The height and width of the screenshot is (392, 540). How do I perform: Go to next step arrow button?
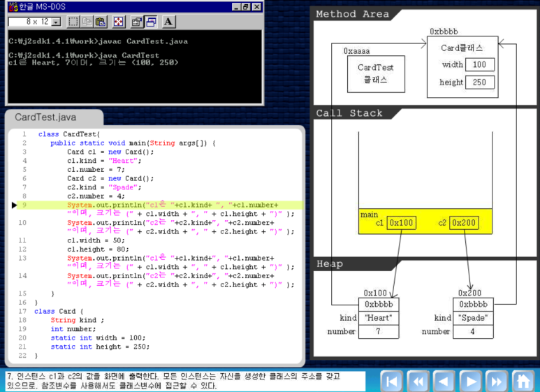(471, 381)
